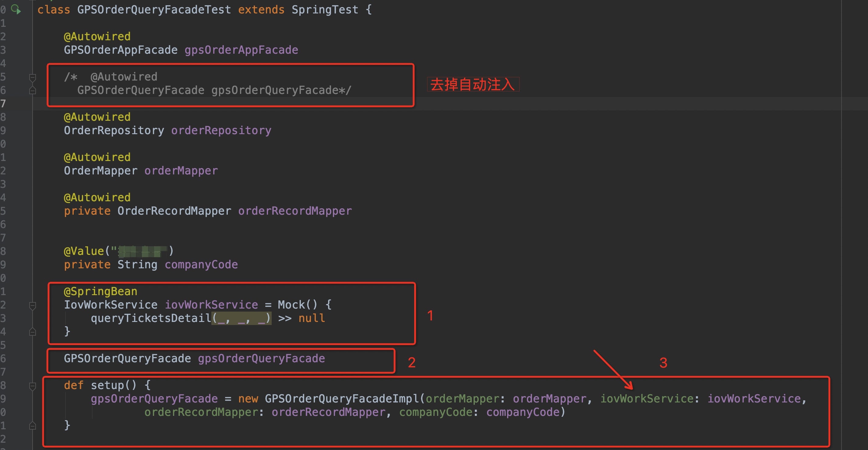
Task: Click the run test gutter icon beside class declaration
Action: (x=16, y=9)
